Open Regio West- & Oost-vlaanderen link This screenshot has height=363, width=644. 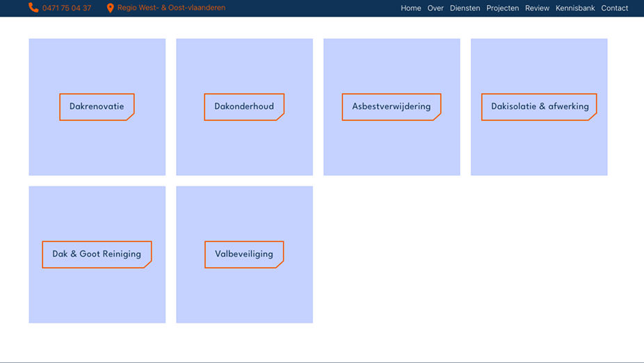(x=171, y=8)
